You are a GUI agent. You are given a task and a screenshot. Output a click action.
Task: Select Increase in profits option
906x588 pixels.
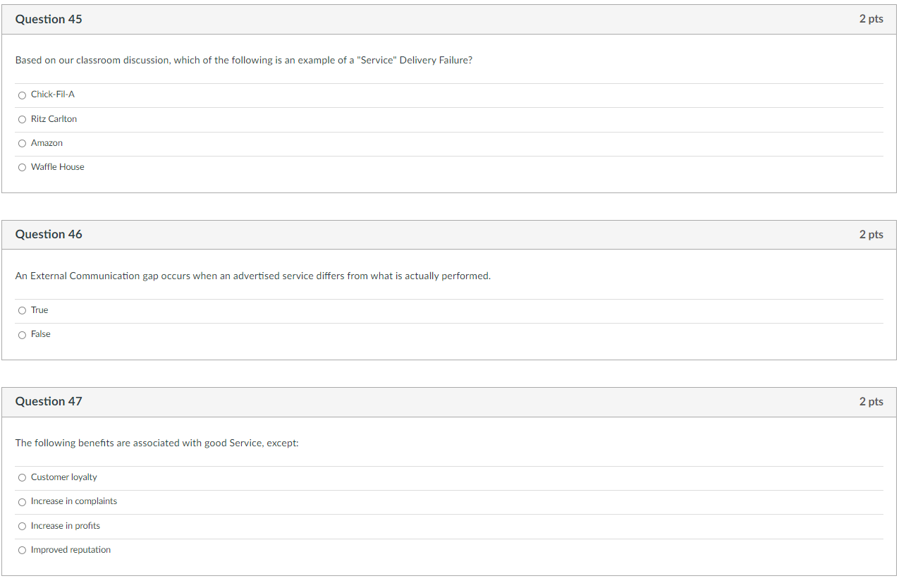[x=23, y=527]
